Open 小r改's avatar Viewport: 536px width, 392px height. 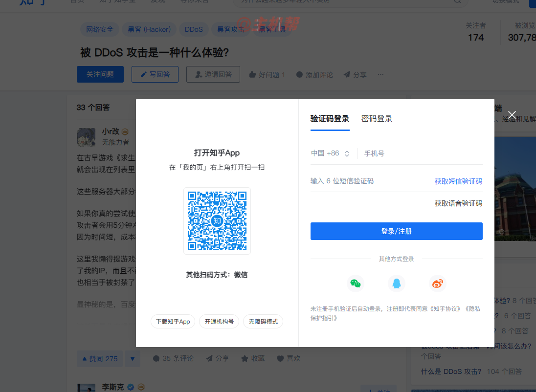point(86,137)
